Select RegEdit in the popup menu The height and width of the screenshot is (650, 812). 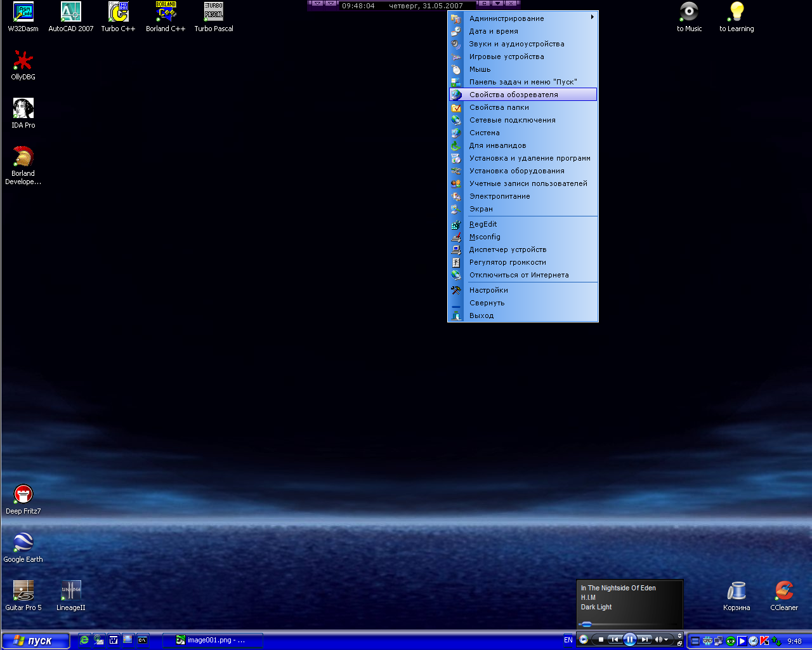[x=483, y=224]
